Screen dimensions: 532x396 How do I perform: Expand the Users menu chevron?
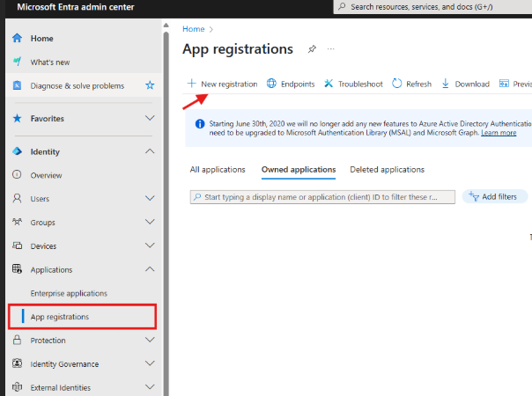tap(150, 199)
